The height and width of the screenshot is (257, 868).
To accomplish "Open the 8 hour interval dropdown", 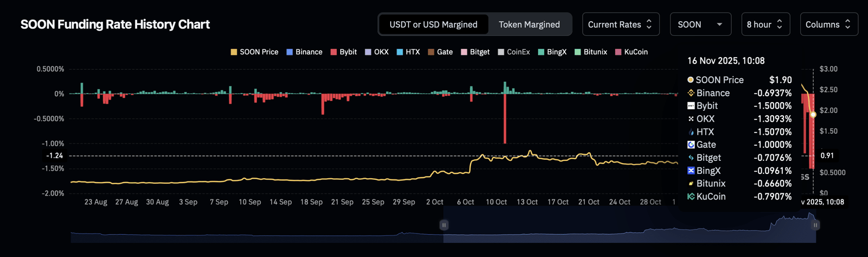I will [765, 24].
